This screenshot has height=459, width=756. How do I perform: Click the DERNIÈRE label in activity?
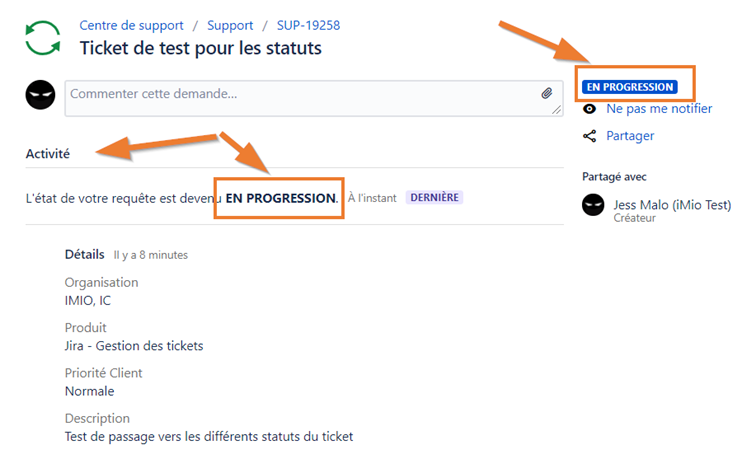click(x=434, y=198)
